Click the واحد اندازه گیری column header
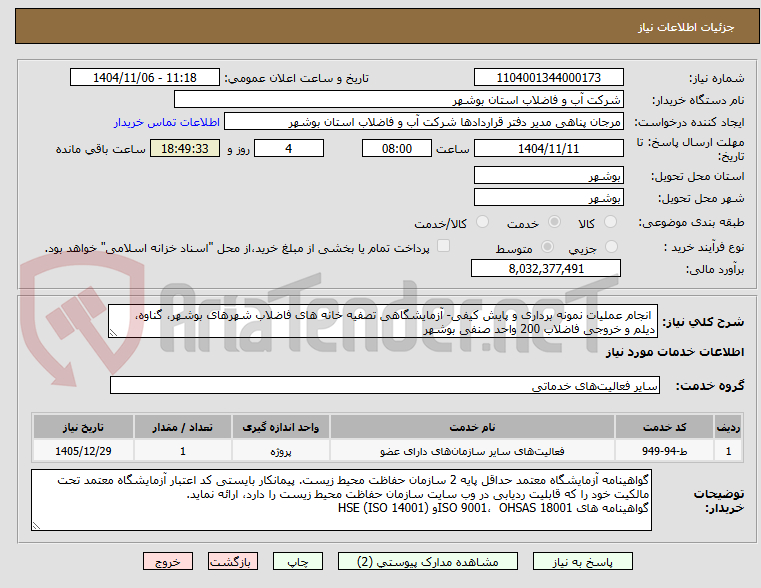The image size is (761, 588). click(x=281, y=427)
